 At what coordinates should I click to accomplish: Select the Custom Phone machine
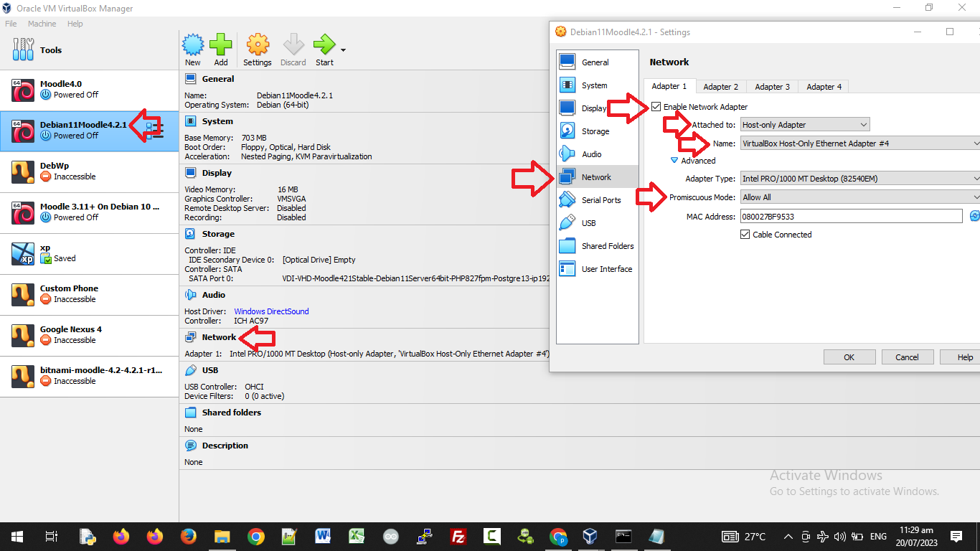coord(89,294)
